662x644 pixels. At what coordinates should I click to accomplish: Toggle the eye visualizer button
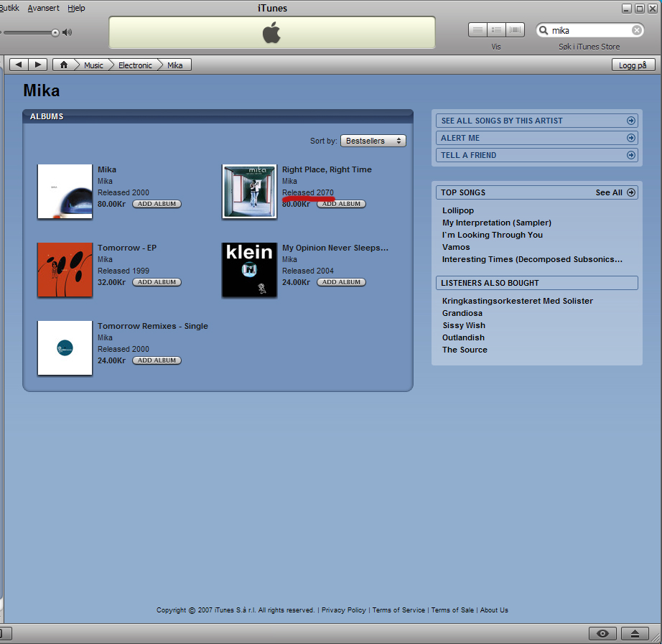pyautogui.click(x=602, y=633)
